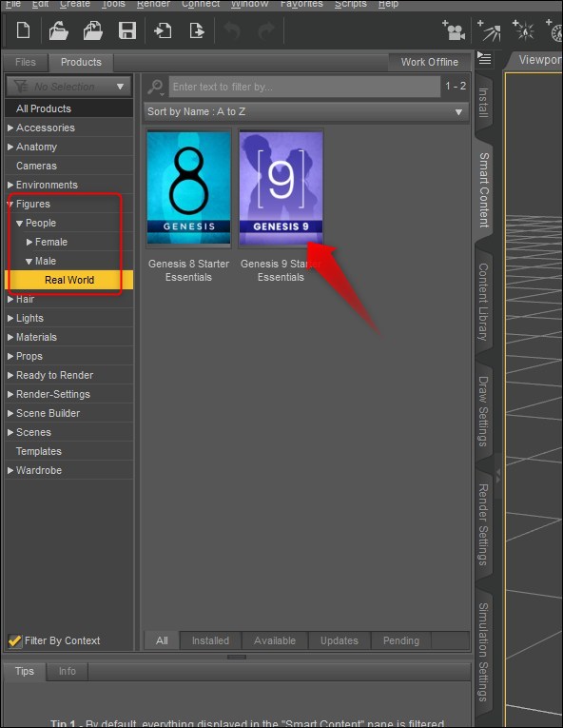Expand the Female subcategory

tap(29, 242)
